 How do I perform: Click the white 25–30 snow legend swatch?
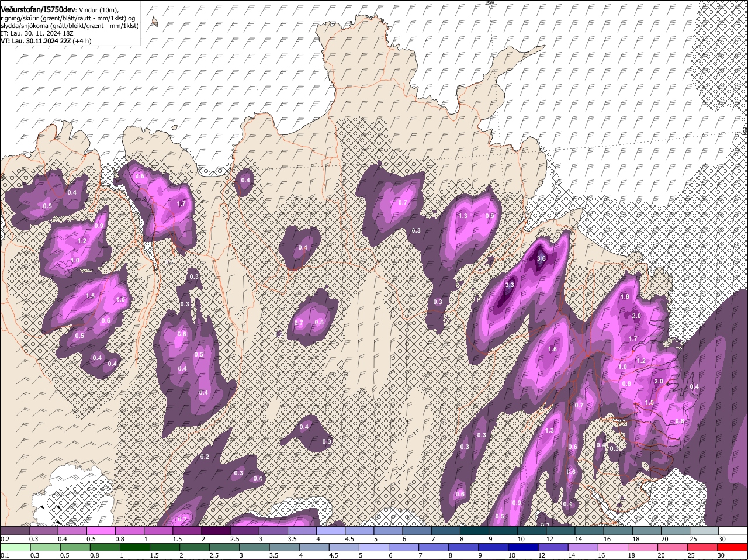[x=732, y=531]
